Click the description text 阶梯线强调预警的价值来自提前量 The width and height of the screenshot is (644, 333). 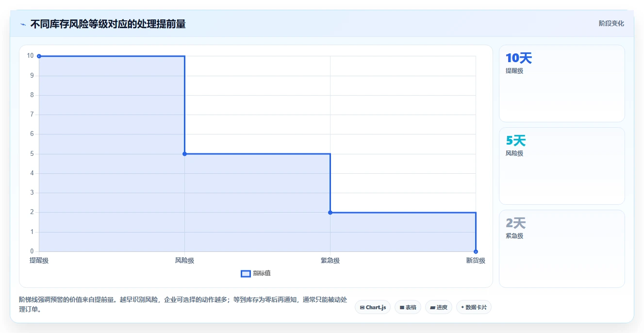pyautogui.click(x=66, y=300)
